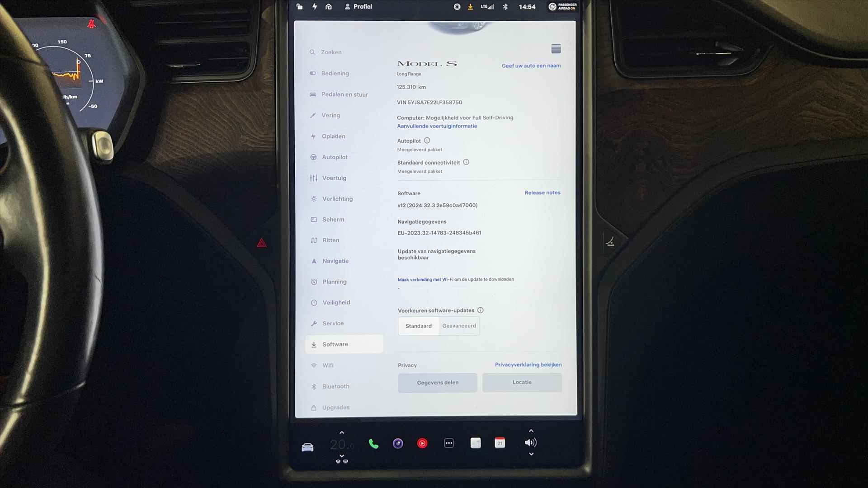This screenshot has height=488, width=868.
Task: Expand Scherm display settings section
Action: pyautogui.click(x=333, y=219)
